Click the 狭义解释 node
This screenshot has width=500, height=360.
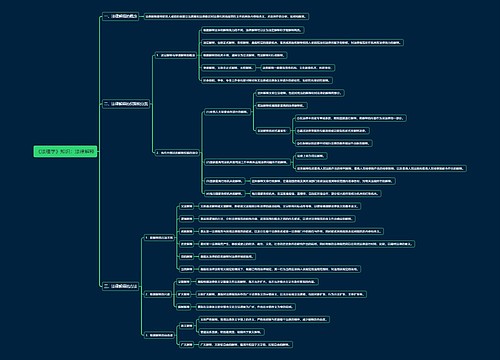(187, 326)
